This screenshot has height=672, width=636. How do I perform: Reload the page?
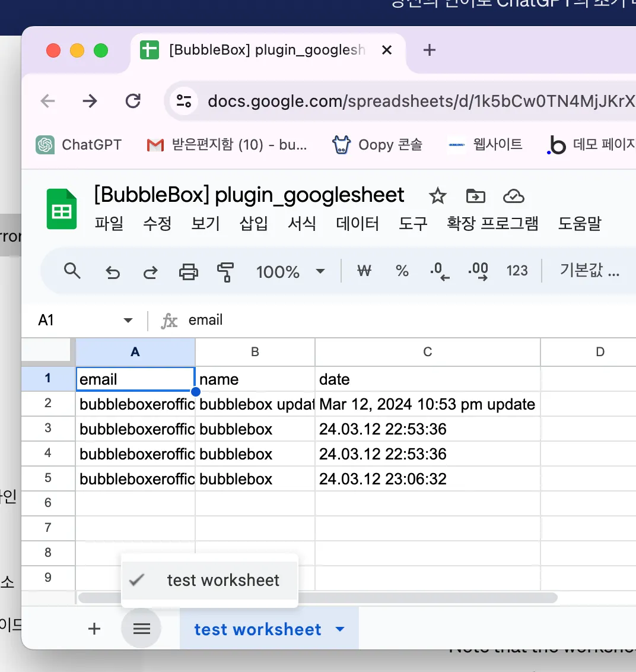(133, 101)
